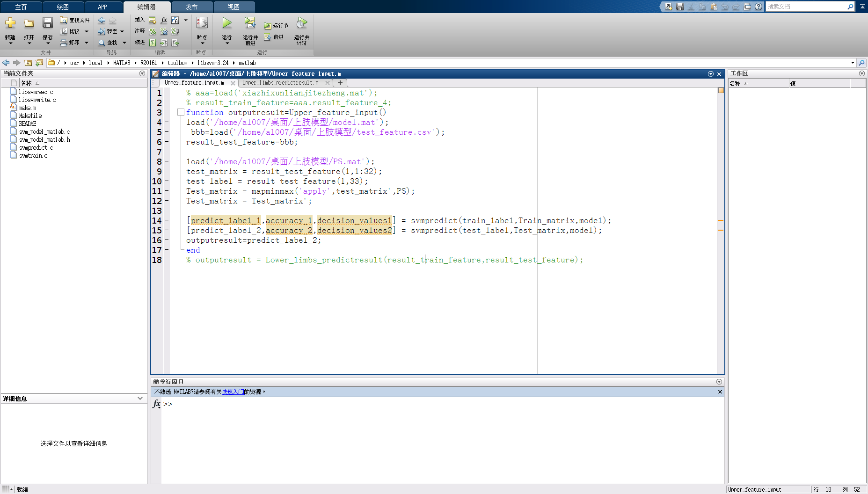This screenshot has height=494, width=868.
Task: Select libsvmread.c in the file list
Action: pos(36,92)
